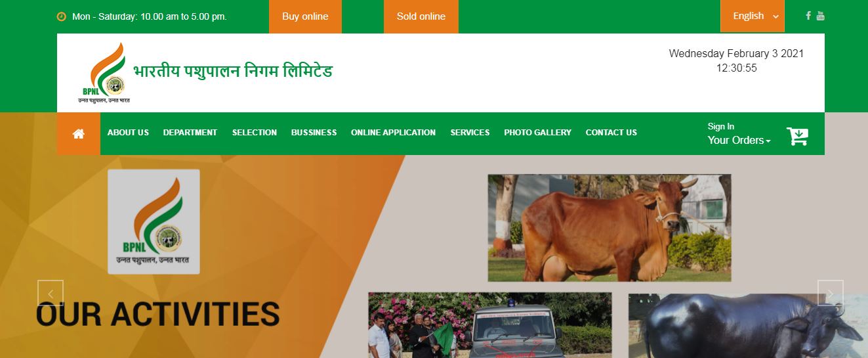Show previous slide with left arrow

coord(51,293)
